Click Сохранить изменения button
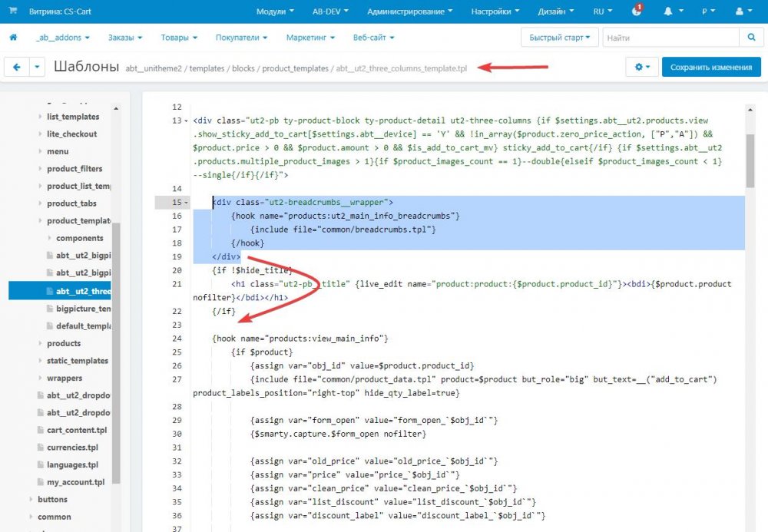This screenshot has width=768, height=532. coord(710,68)
